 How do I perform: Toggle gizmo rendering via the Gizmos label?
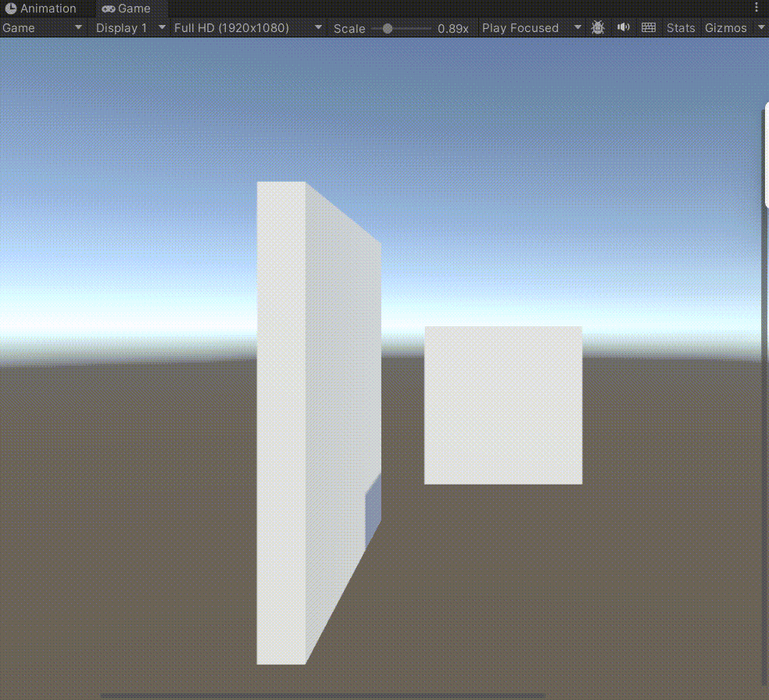[x=724, y=27]
